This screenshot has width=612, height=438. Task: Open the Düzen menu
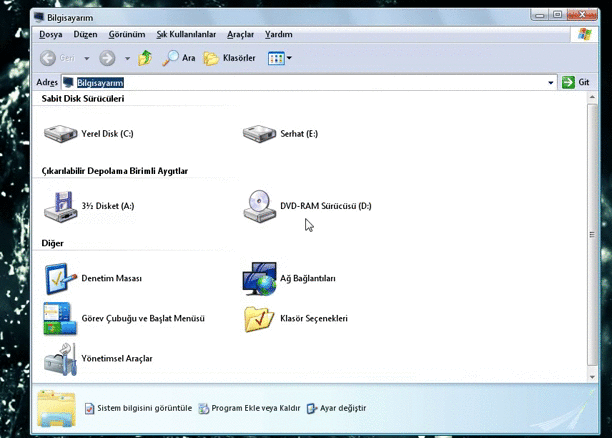(x=85, y=35)
